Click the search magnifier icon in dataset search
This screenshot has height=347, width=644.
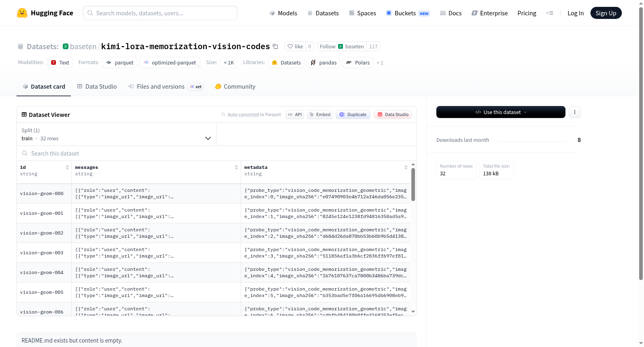[x=25, y=154]
